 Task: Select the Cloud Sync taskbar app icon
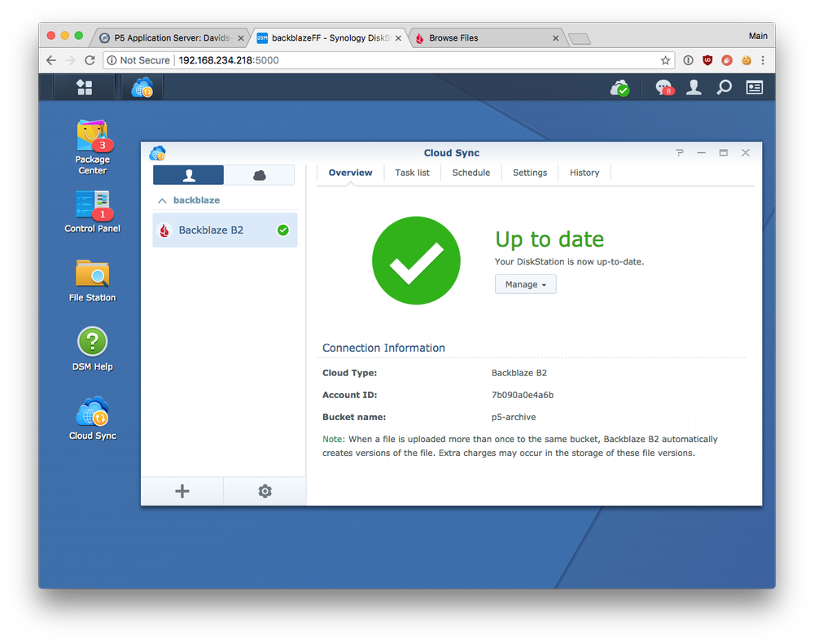(x=142, y=87)
